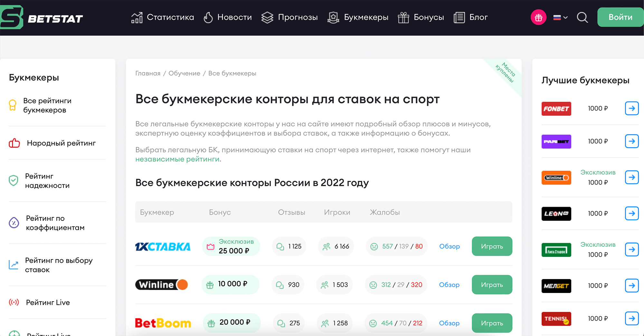Click the Войти login button
Screen dimensions: 644x336
click(x=620, y=17)
